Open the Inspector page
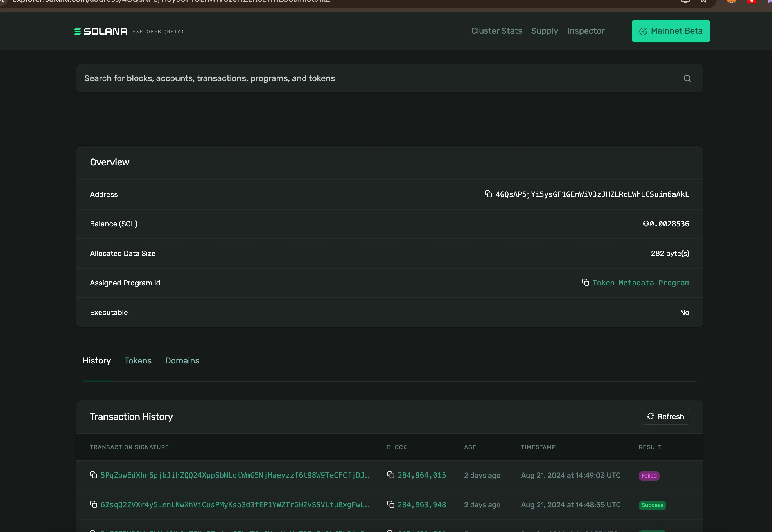This screenshot has width=772, height=532. 586,31
